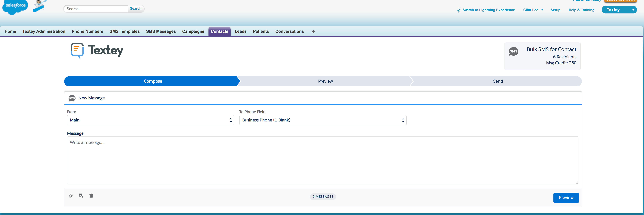Expand the Clint Lee user menu
The image size is (644, 215).
tap(533, 10)
